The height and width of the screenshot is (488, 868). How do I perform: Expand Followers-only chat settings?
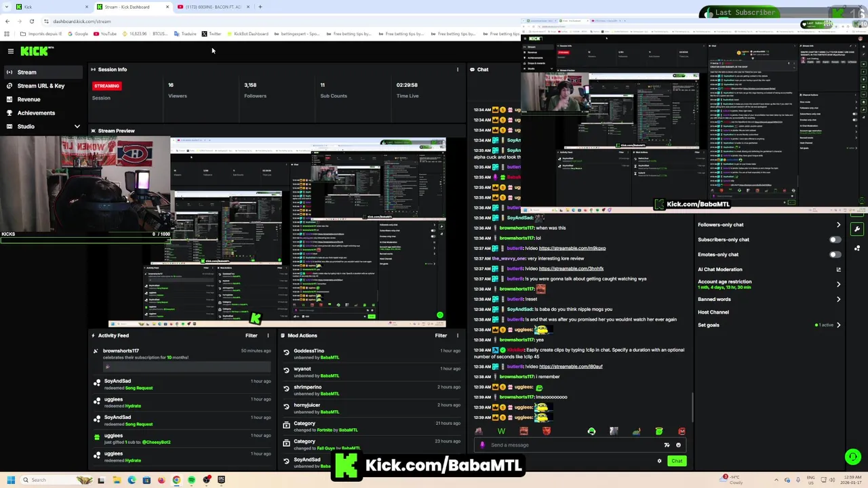click(838, 224)
